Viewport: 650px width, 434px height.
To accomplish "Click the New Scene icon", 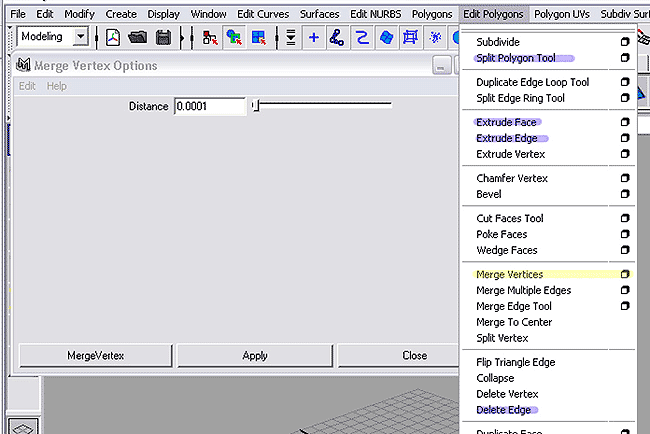I will click(x=113, y=38).
